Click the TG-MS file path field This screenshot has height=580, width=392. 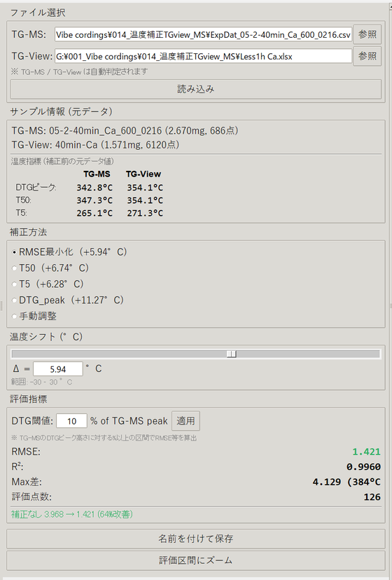click(203, 35)
